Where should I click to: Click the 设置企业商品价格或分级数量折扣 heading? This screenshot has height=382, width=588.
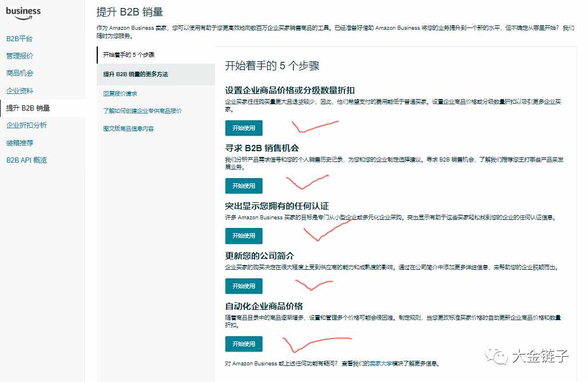(290, 90)
